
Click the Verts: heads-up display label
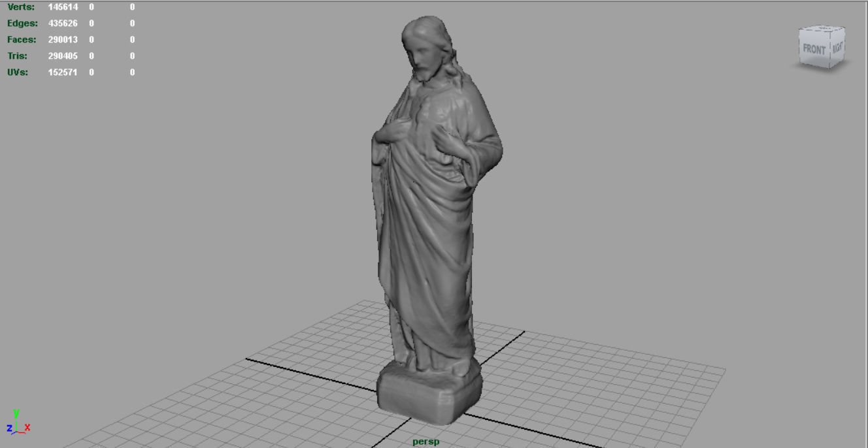[21, 7]
